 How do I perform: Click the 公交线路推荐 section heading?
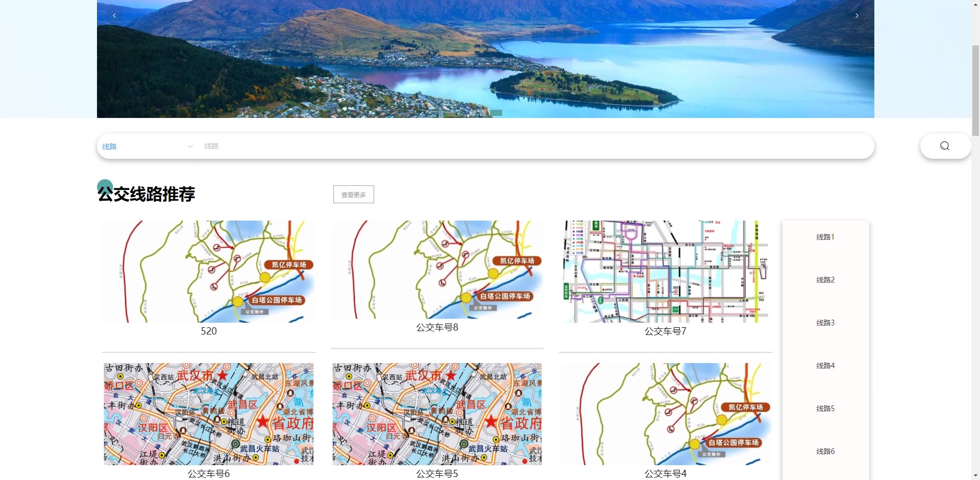[x=146, y=194]
